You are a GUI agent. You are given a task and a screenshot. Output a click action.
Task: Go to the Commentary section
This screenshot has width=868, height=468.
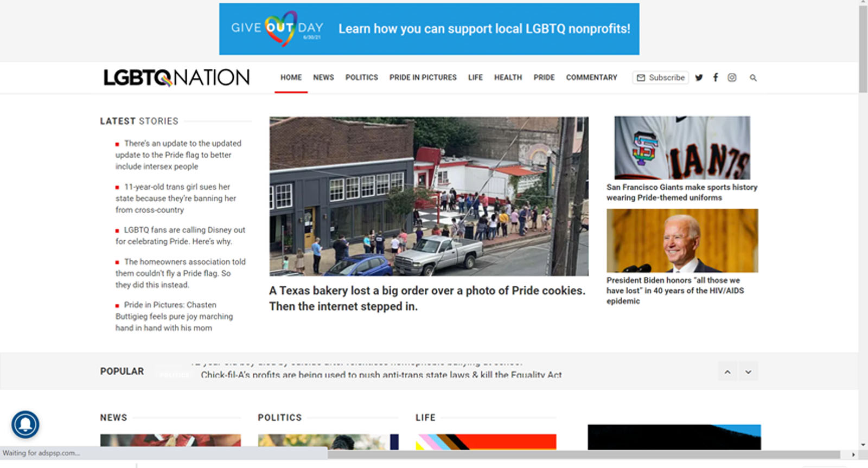pyautogui.click(x=591, y=78)
